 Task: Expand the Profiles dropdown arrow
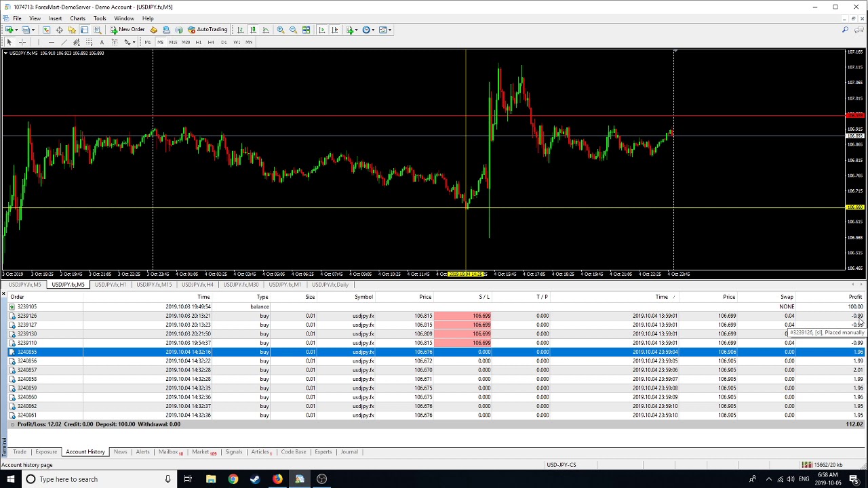(33, 30)
